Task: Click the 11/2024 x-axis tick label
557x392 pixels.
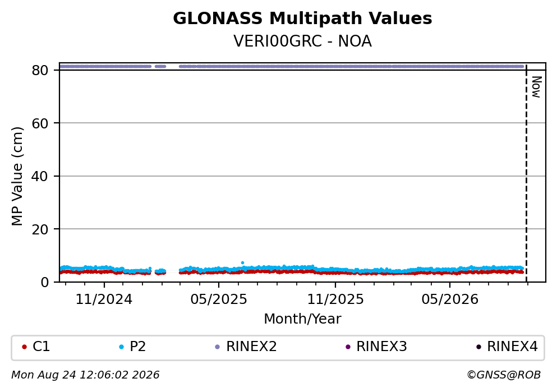Action: (x=104, y=299)
